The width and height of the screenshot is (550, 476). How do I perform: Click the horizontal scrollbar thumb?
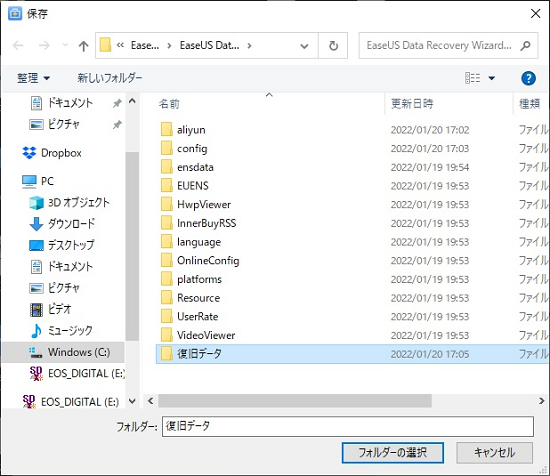(x=295, y=401)
